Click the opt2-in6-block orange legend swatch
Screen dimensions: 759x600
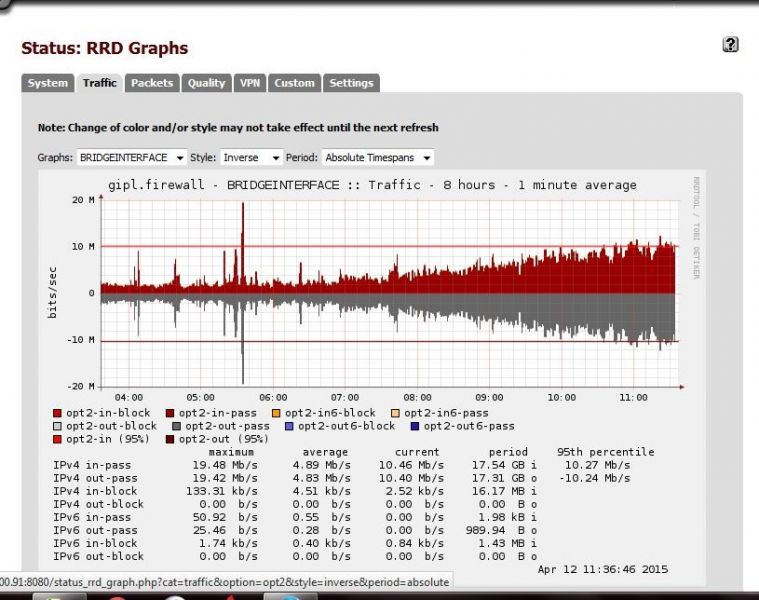tap(276, 413)
